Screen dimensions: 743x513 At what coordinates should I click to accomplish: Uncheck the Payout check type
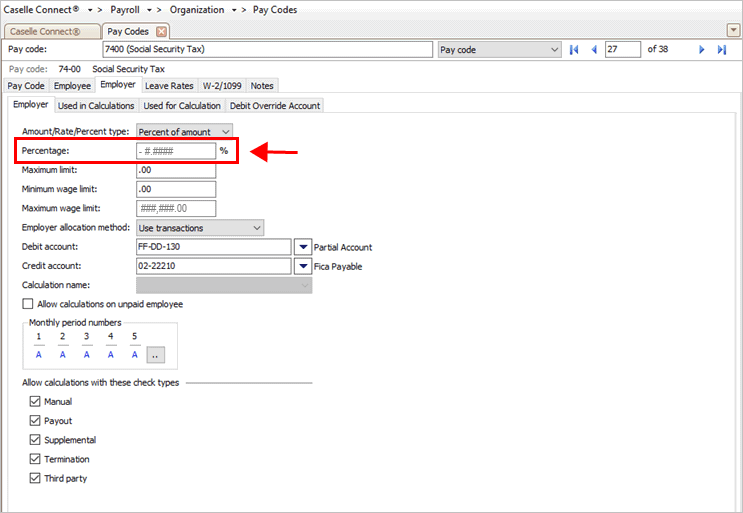35,421
